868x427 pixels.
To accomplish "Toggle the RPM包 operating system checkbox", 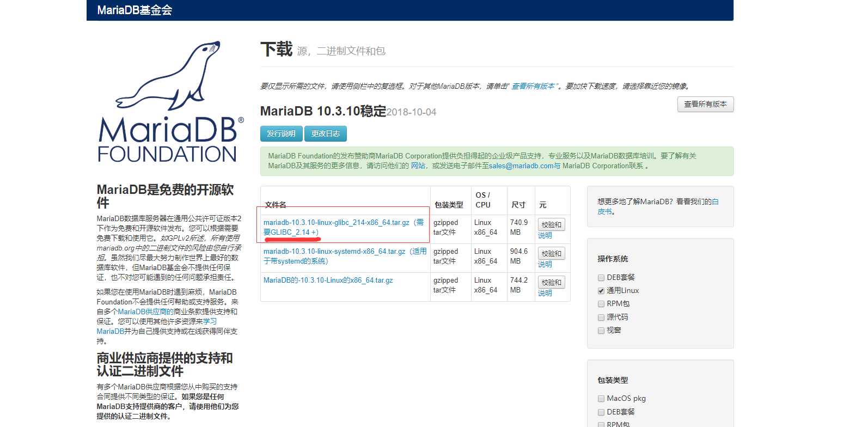I will (601, 304).
